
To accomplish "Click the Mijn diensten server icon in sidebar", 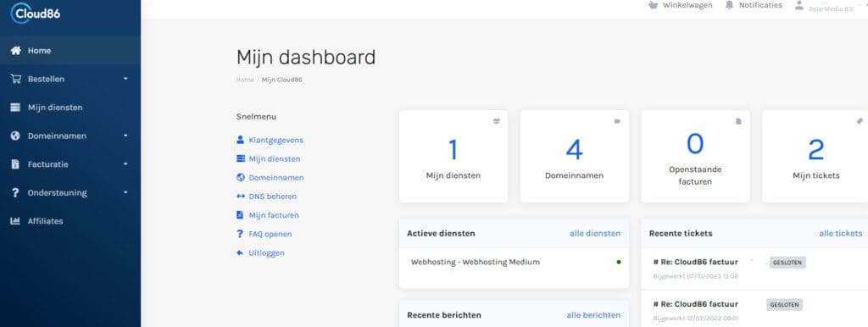I will tap(15, 108).
